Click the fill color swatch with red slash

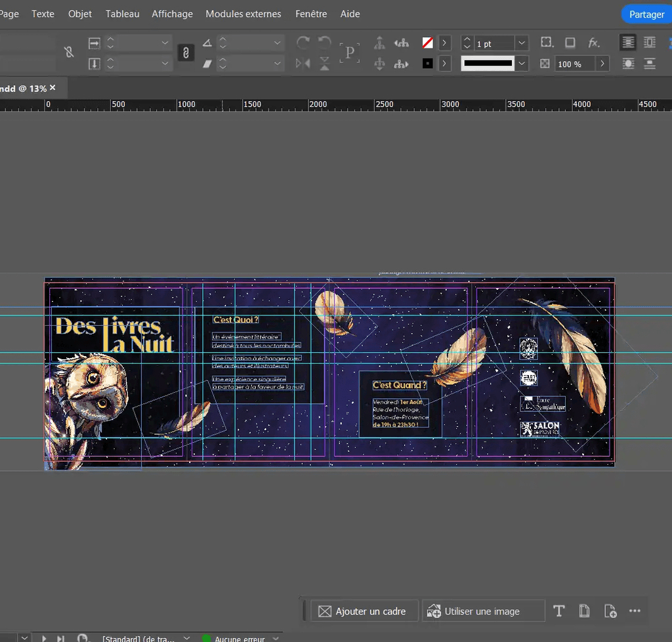[x=428, y=43]
